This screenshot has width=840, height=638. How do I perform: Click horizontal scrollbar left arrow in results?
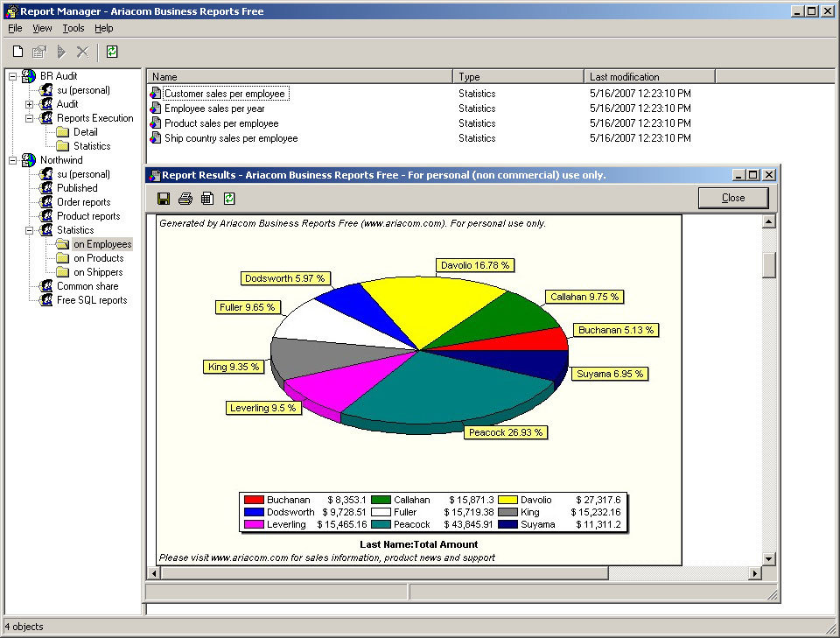(154, 574)
